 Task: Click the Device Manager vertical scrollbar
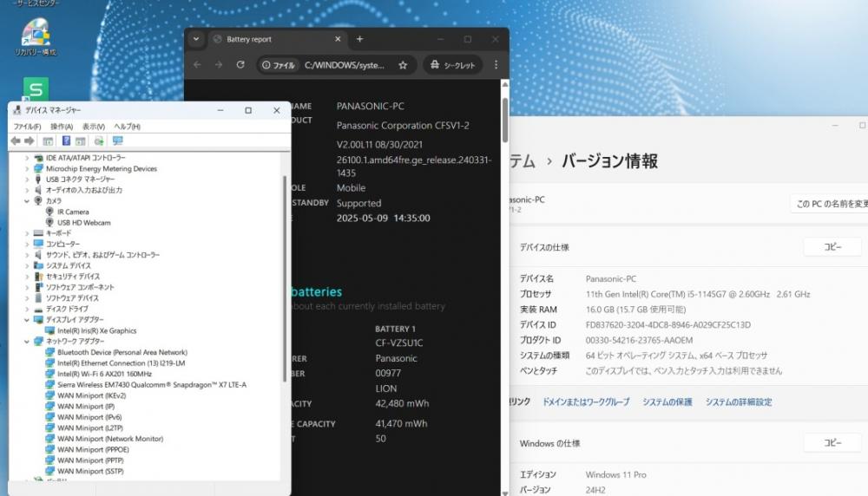click(285, 278)
